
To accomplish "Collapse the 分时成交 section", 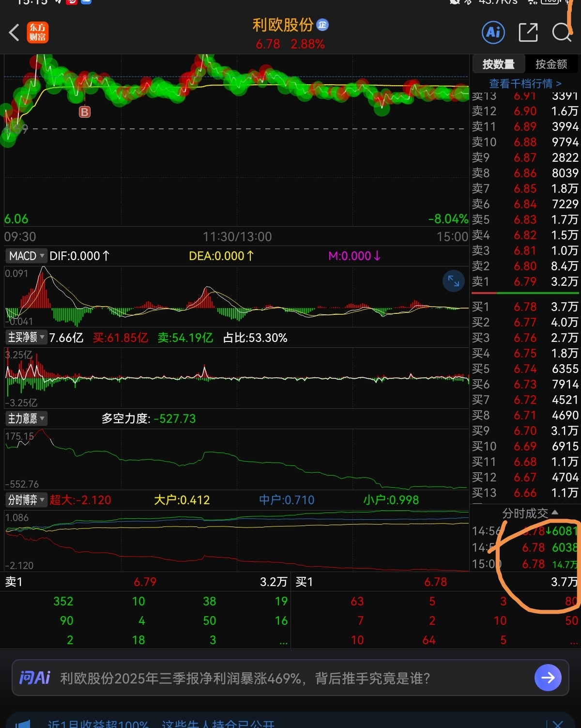I will pyautogui.click(x=530, y=513).
